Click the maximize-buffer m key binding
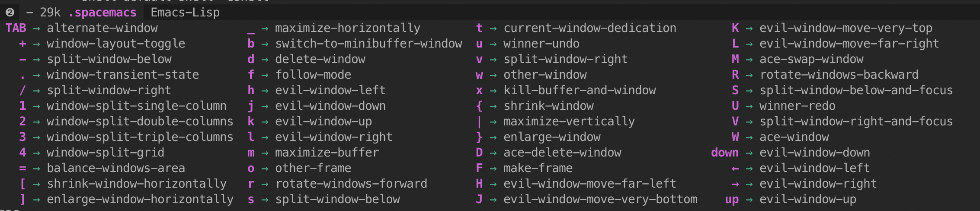Image resolution: width=980 pixels, height=211 pixels. (313, 153)
